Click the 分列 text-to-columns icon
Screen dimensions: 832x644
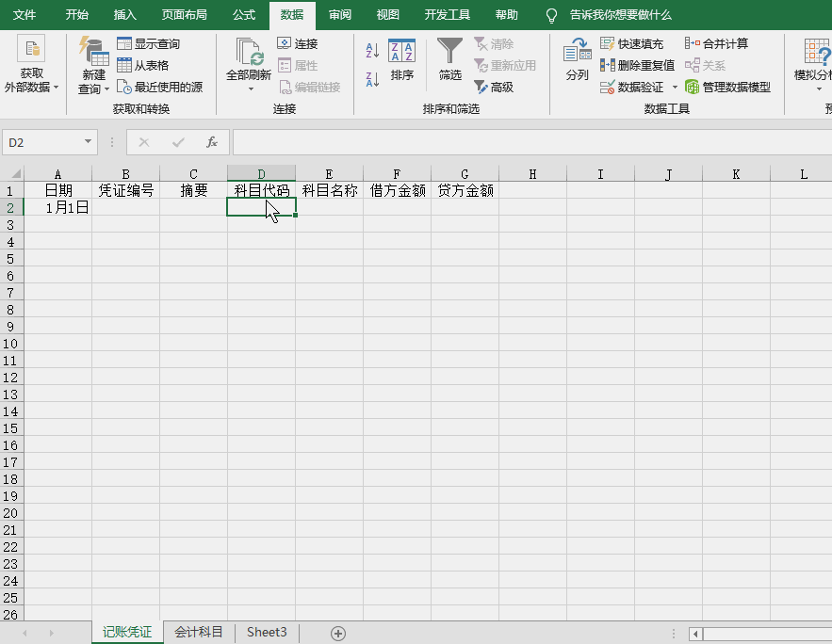[578, 49]
